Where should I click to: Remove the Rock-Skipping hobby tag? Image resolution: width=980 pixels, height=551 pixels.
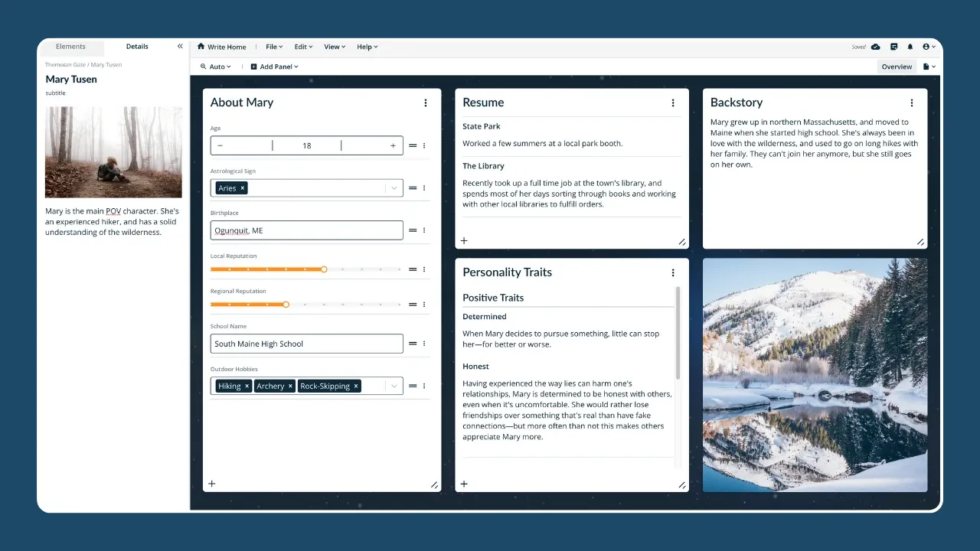[x=356, y=386]
